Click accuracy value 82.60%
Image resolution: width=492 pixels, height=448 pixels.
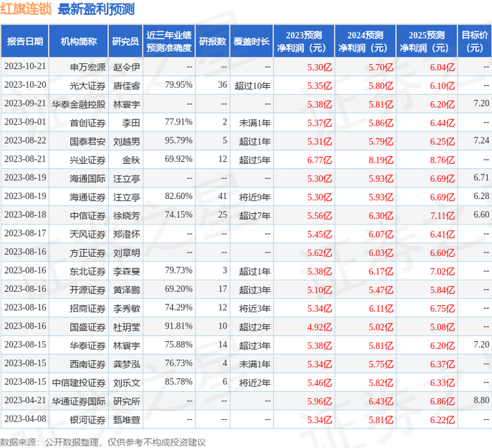[179, 196]
